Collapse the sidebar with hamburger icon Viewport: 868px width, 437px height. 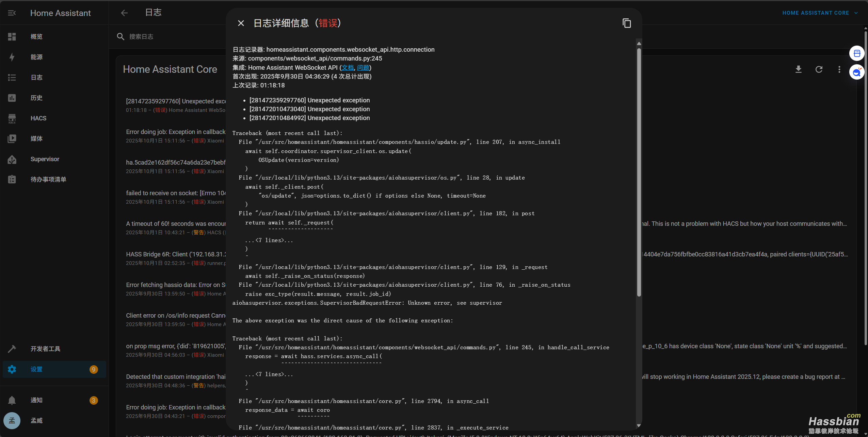(12, 13)
